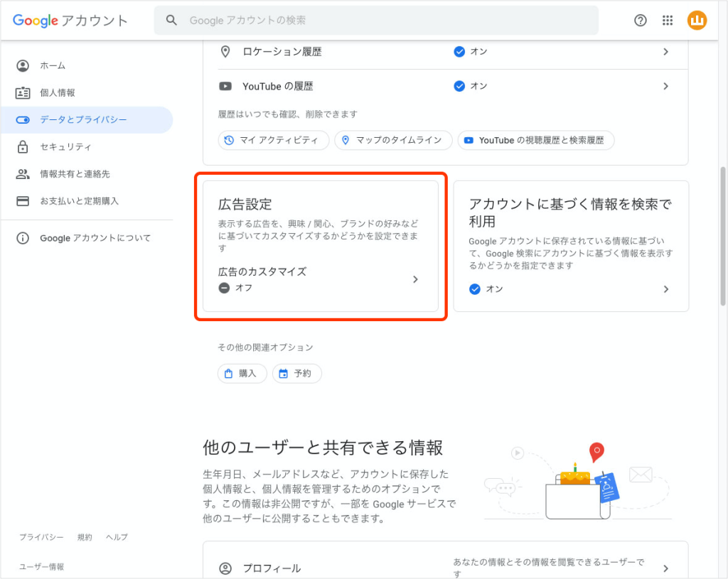The image size is (728, 579).
Task: Open マイ アクティビティ via its clock icon
Action: click(x=230, y=140)
